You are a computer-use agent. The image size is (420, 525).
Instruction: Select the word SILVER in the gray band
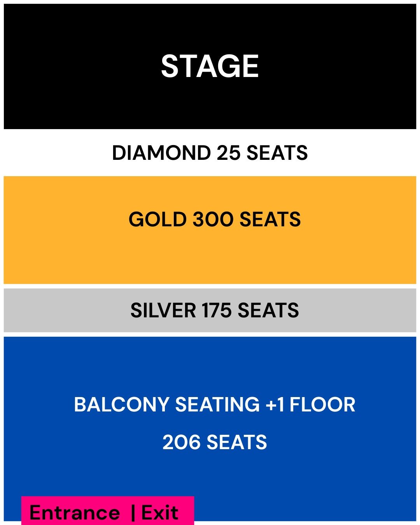pos(163,310)
